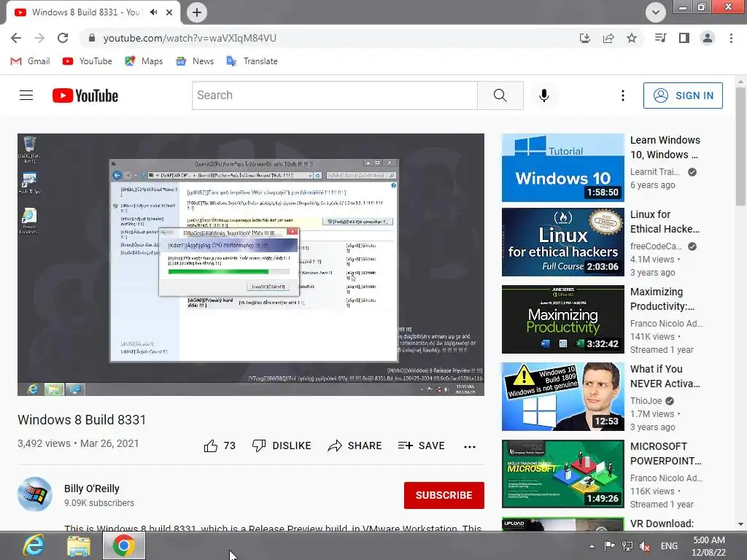This screenshot has width=747, height=560.
Task: Open the ThioJoe Windows not genuine thumbnail
Action: coord(562,397)
